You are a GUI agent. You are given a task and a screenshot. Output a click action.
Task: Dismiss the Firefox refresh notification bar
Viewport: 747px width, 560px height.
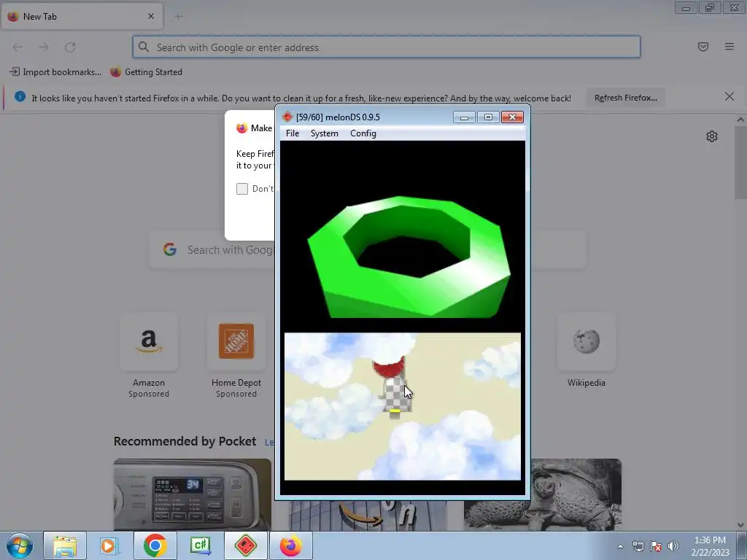[729, 97]
